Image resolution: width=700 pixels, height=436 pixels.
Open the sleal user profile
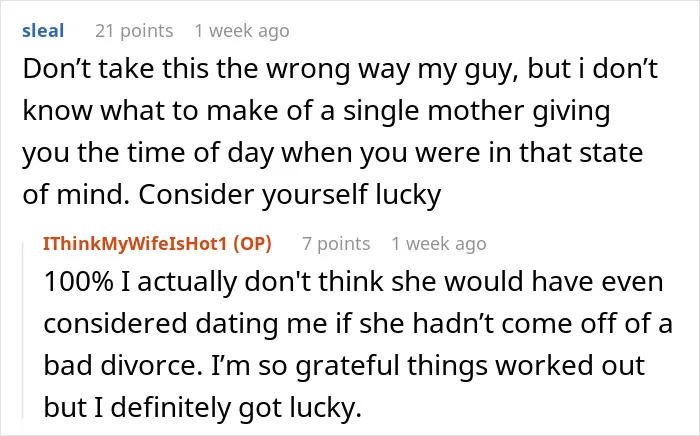tap(43, 31)
